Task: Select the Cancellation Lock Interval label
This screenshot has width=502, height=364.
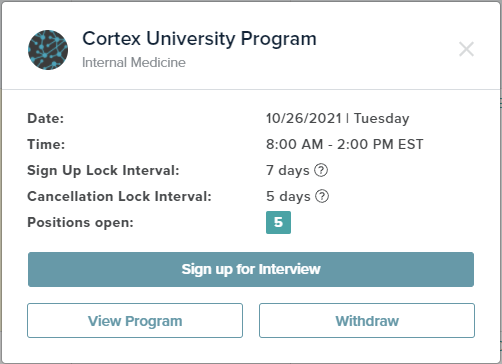Action: point(119,196)
